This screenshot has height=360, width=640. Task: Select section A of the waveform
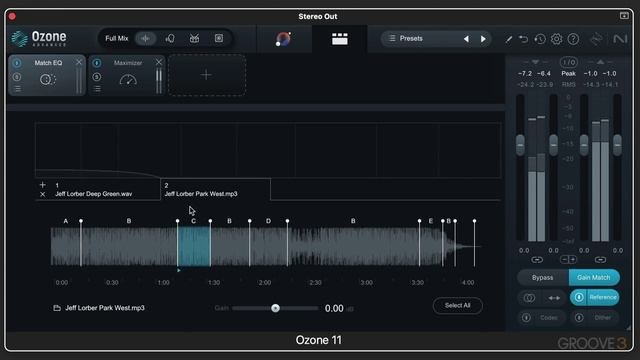(66, 246)
